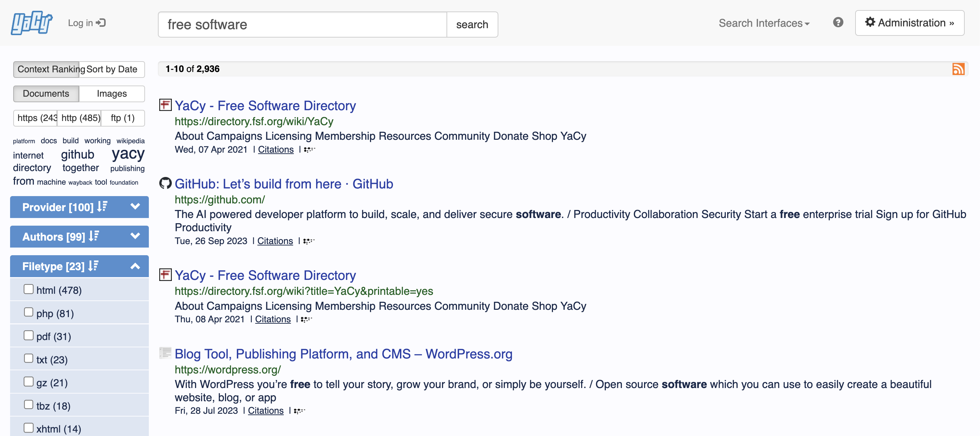Click the GitHub favicon beside GitHub result
This screenshot has height=436, width=980.
click(x=165, y=183)
